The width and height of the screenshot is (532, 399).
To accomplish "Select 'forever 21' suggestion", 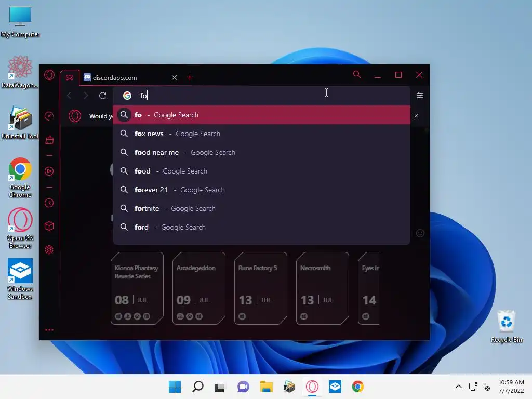I will point(261,190).
